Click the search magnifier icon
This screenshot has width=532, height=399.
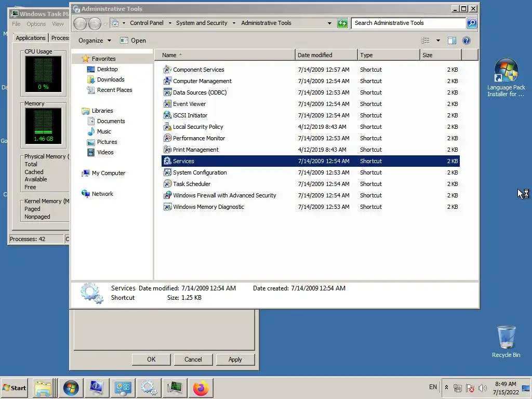[472, 23]
